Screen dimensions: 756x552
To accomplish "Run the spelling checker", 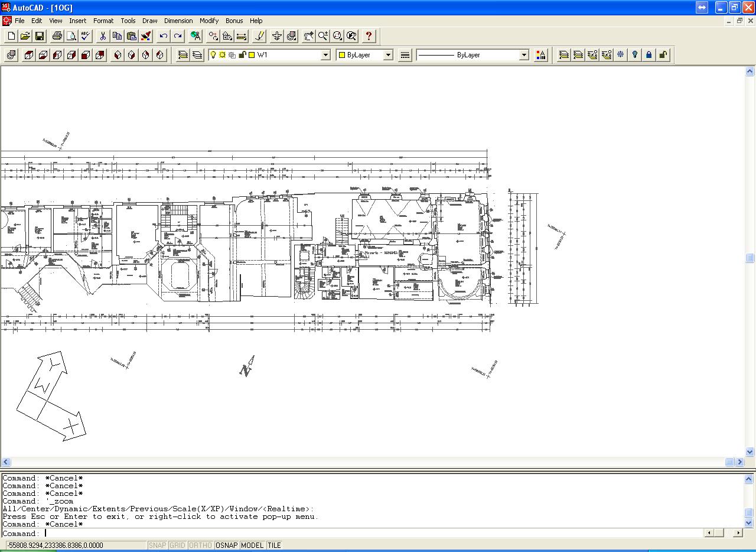I will pyautogui.click(x=85, y=36).
